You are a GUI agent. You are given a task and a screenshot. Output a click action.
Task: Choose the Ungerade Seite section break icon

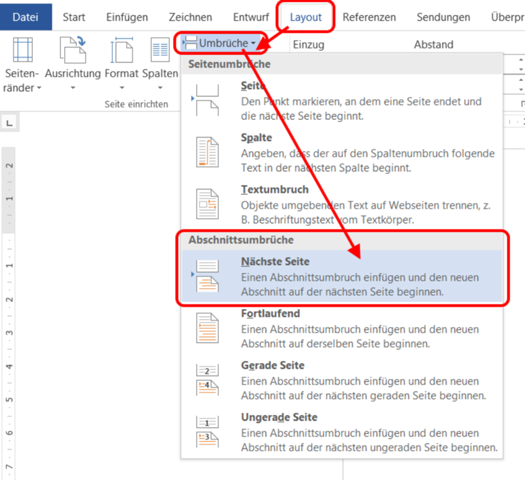tap(207, 432)
